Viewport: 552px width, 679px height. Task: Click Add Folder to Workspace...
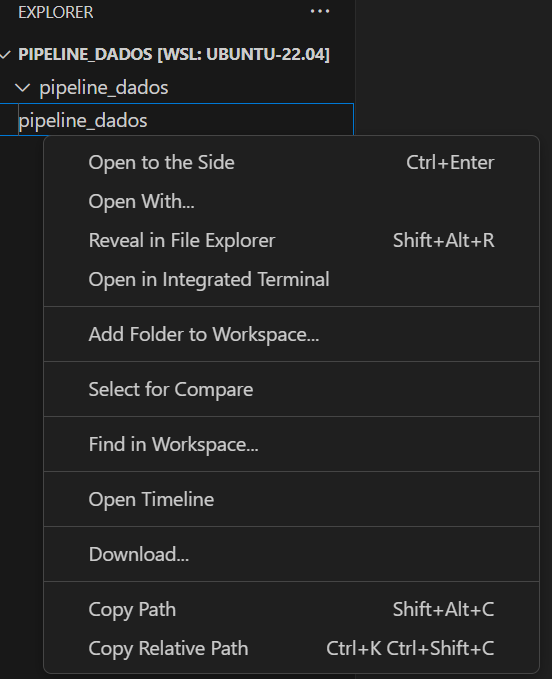[204, 335]
